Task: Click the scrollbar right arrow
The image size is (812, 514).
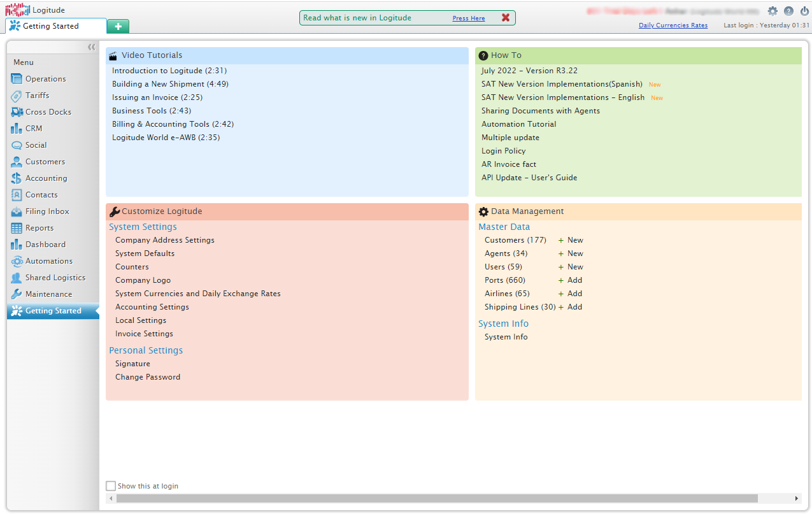Action: tap(796, 498)
